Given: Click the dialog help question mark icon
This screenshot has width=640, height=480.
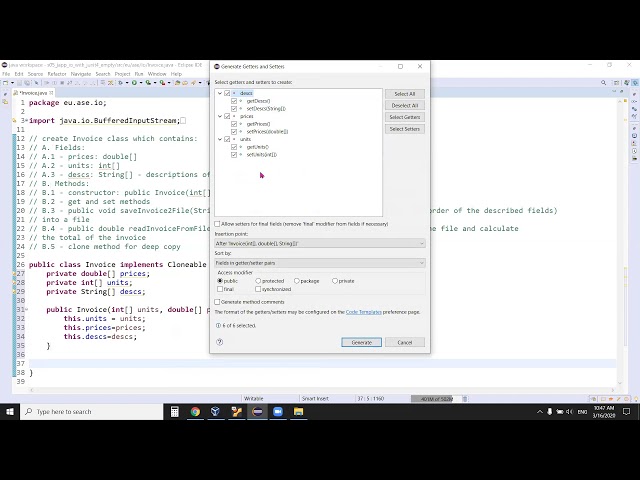Looking at the screenshot, I should point(220,342).
